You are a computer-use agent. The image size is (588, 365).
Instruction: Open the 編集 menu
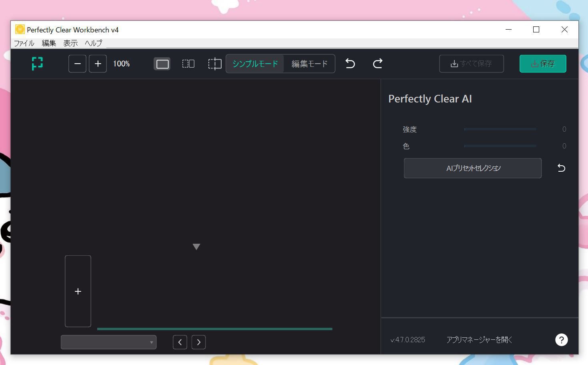(x=49, y=43)
